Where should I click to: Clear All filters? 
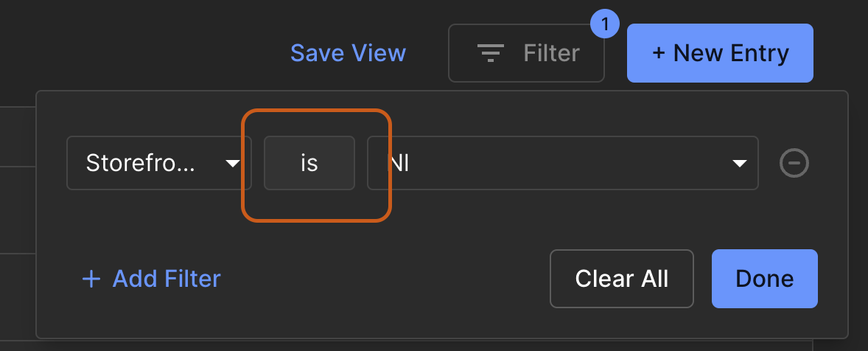(x=621, y=279)
